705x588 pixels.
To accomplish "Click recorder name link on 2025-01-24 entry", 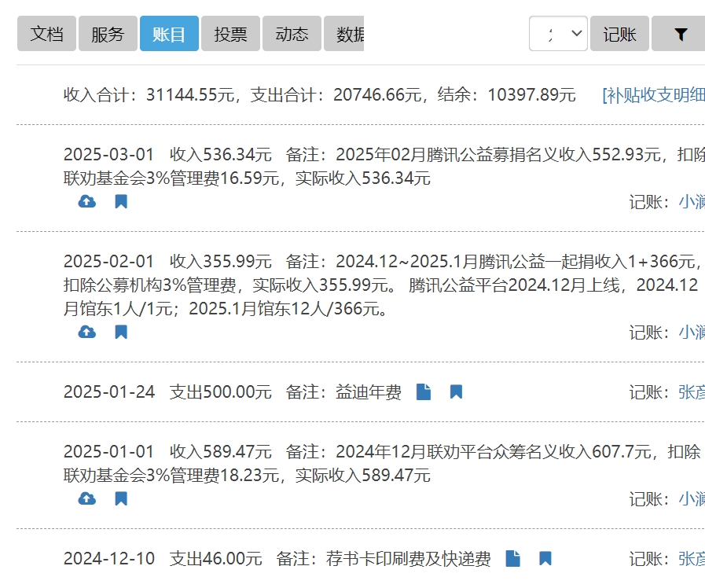I will (x=691, y=391).
